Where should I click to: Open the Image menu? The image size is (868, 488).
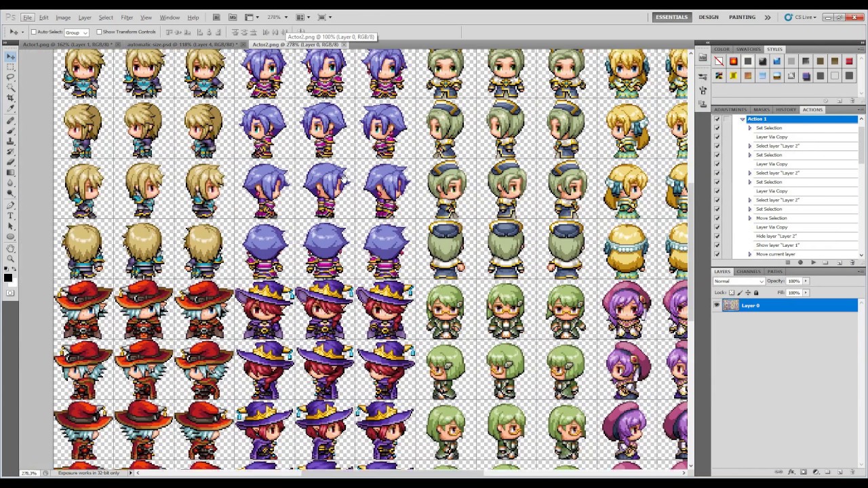pos(63,17)
